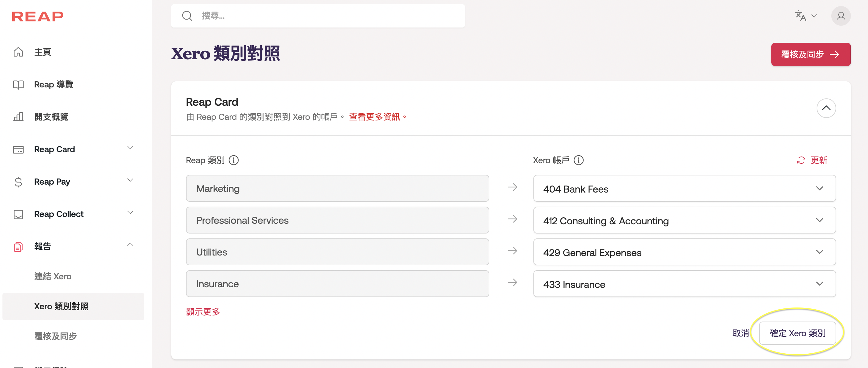Click the home icon for 主頁

[18, 52]
